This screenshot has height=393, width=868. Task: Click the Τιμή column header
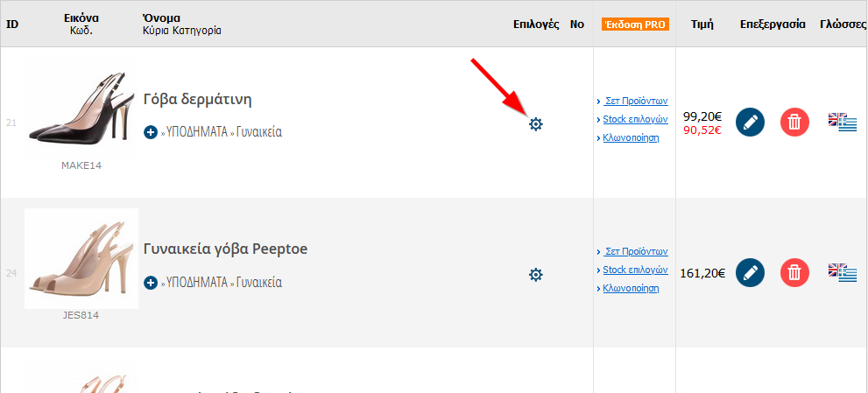pos(702,25)
